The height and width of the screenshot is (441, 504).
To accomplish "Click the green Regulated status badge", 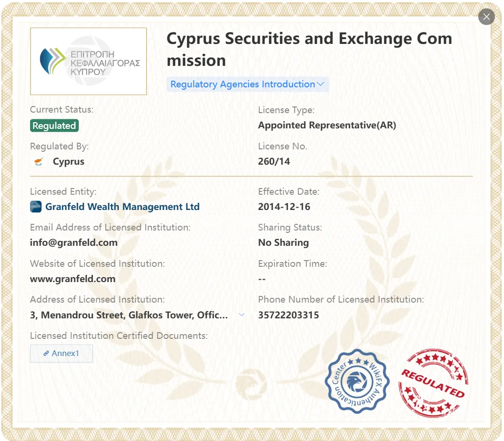I will click(x=54, y=126).
